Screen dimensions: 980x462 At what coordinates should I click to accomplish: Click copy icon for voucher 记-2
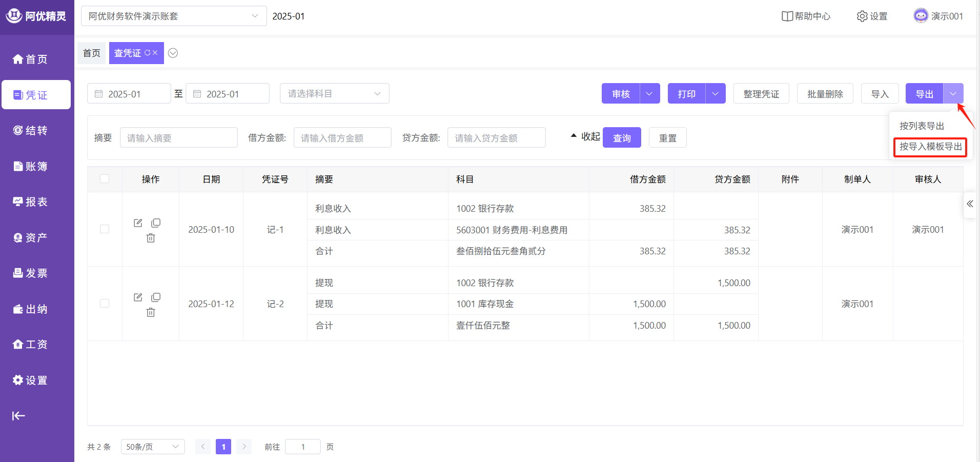coord(156,297)
